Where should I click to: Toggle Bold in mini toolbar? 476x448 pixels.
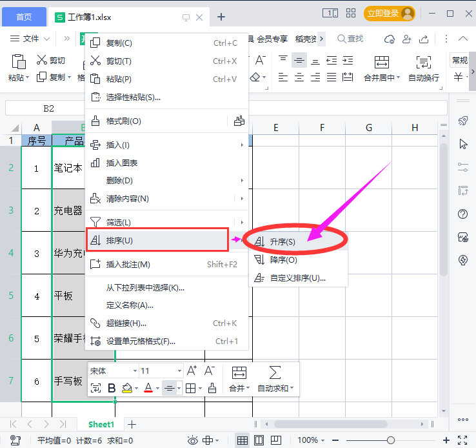tap(112, 388)
